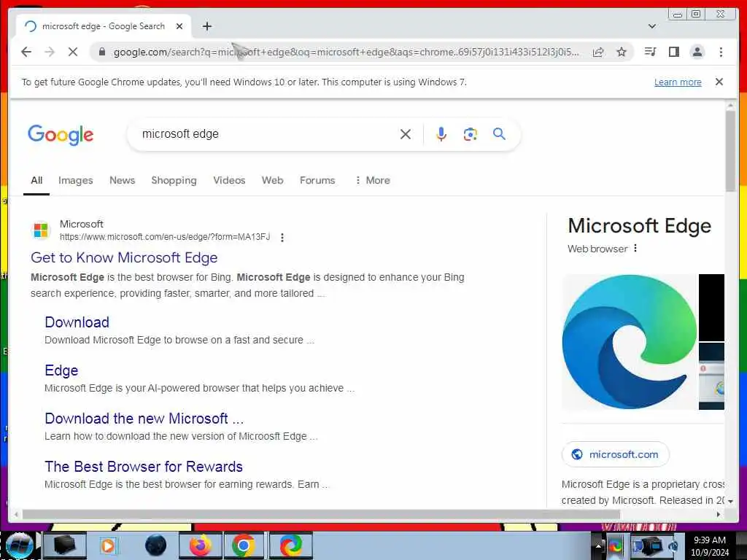747x560 pixels.
Task: Select the All results tab
Action: pyautogui.click(x=36, y=181)
